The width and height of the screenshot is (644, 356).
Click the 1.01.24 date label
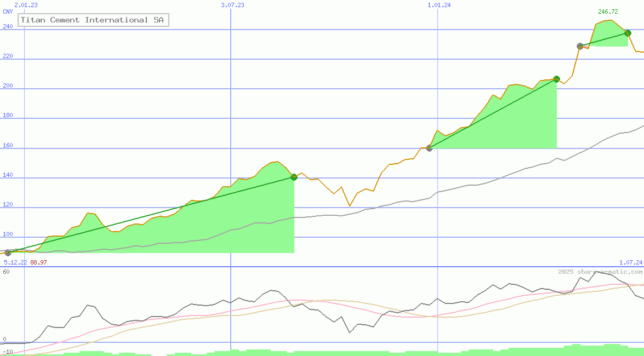coord(439,5)
